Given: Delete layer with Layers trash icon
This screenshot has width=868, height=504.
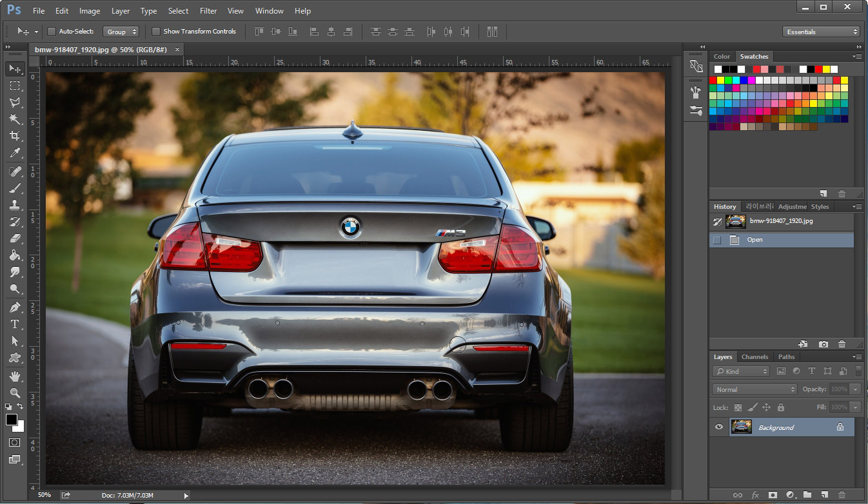Looking at the screenshot, I should pyautogui.click(x=842, y=495).
